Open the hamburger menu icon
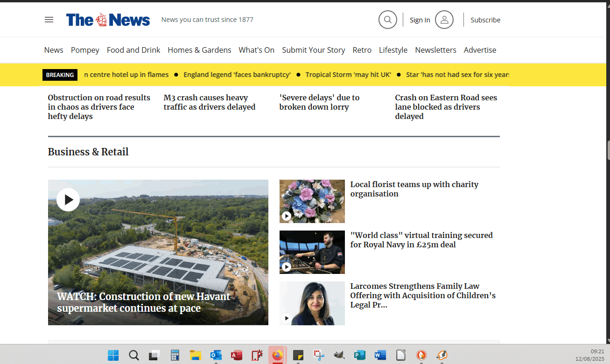The image size is (610, 364). [x=49, y=20]
